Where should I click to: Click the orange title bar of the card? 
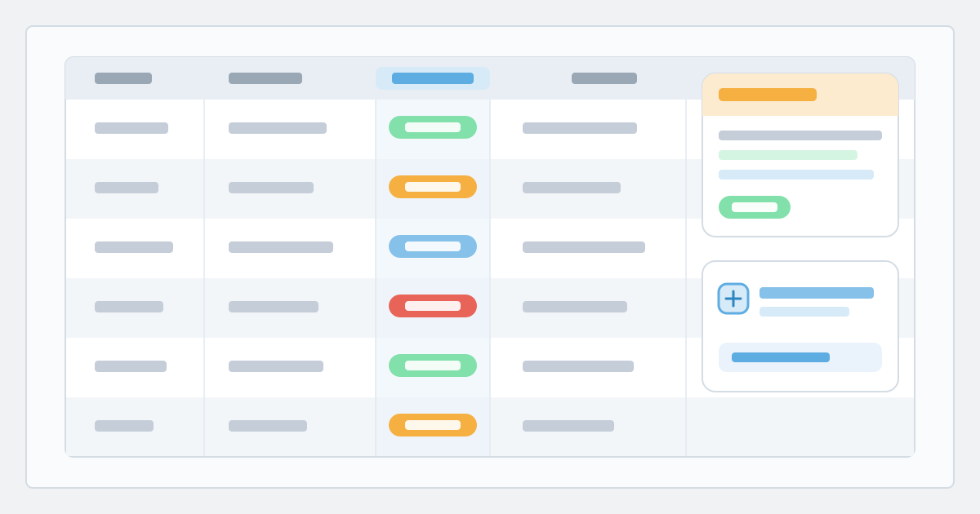click(768, 95)
